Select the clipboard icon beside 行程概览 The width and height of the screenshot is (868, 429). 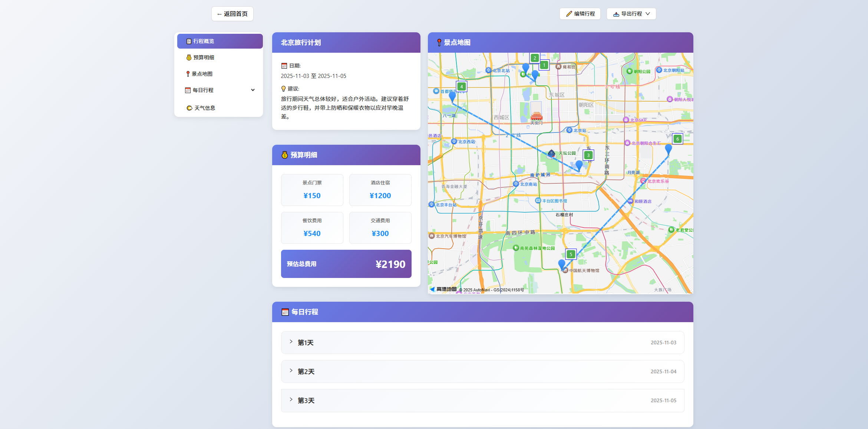[188, 41]
